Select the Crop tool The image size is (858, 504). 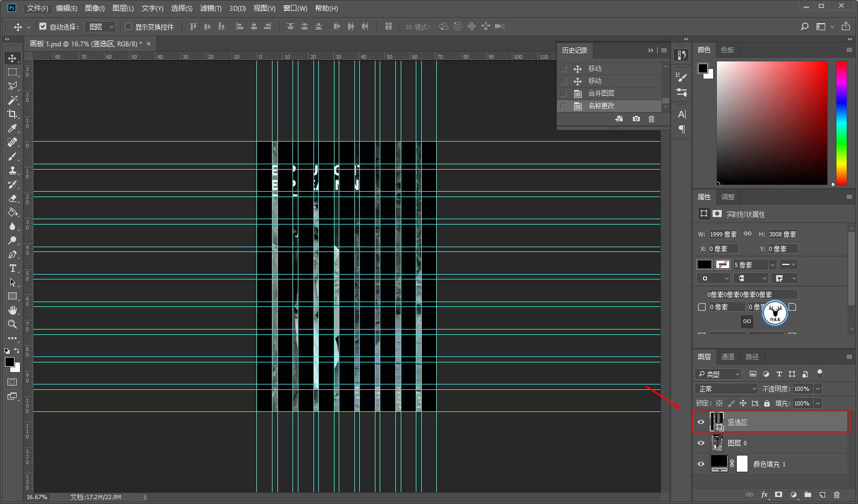(x=12, y=114)
